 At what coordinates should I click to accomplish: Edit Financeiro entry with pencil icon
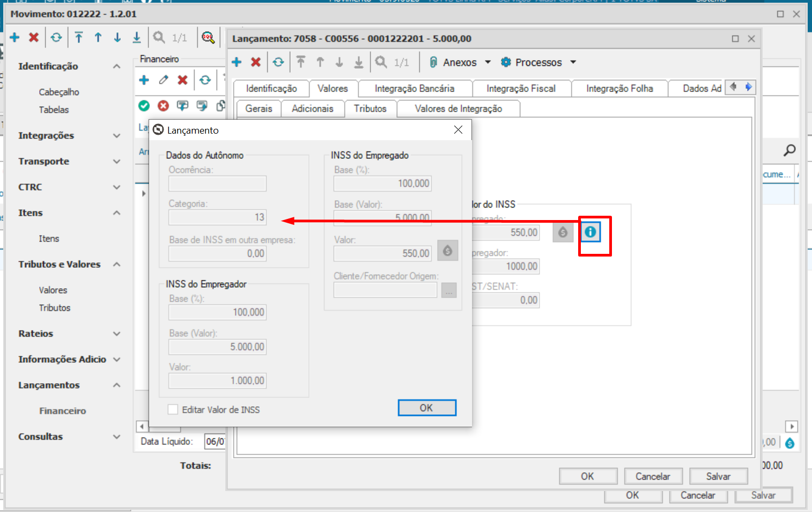(x=164, y=80)
